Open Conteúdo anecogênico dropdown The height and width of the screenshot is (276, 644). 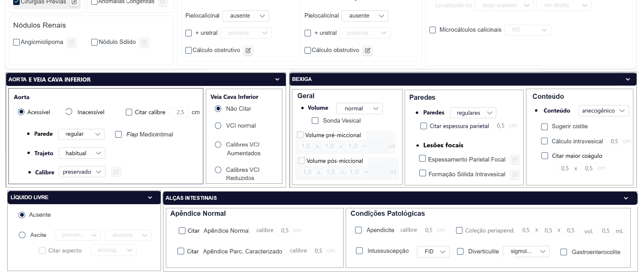coord(603,111)
